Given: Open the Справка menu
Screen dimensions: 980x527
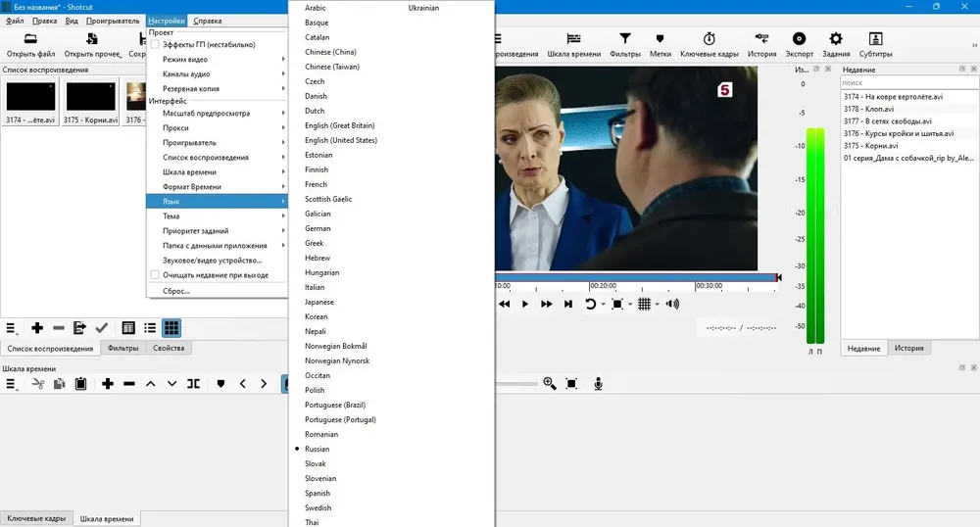Looking at the screenshot, I should (208, 21).
